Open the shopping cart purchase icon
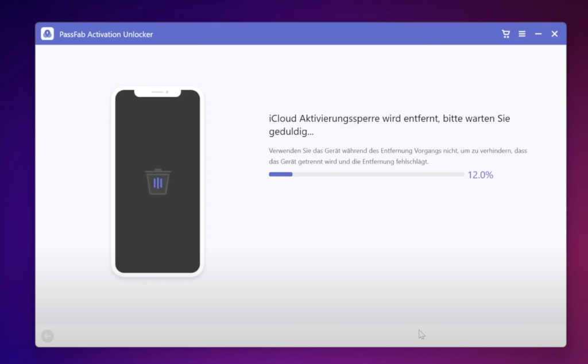Screen dimensions: 588x364 [x=505, y=34]
